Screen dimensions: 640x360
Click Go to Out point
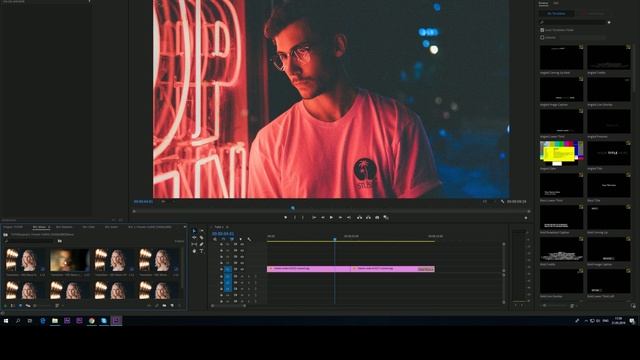point(349,218)
